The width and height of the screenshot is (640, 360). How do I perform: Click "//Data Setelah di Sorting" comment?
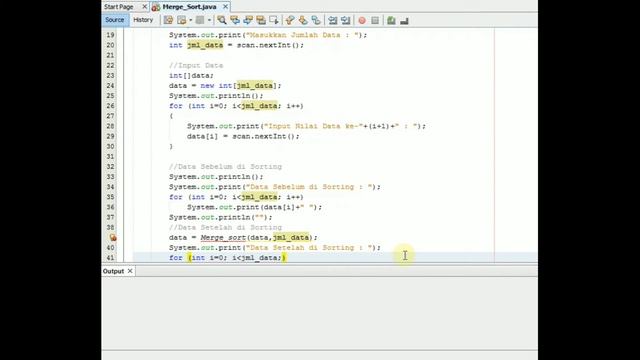[225, 227]
